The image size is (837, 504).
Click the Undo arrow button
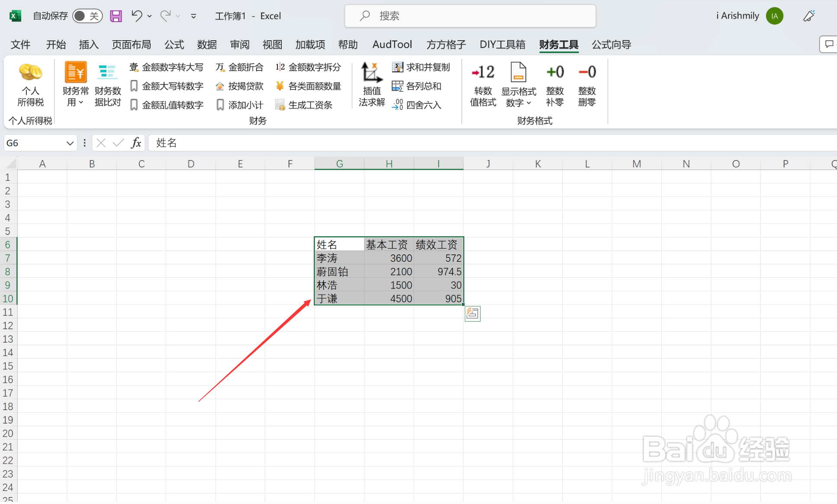137,16
